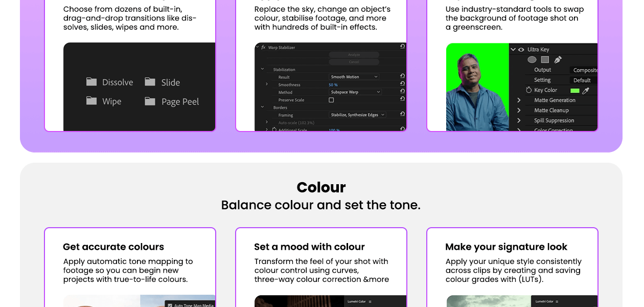Toggle the Key Color stopwatch icon

click(x=529, y=90)
